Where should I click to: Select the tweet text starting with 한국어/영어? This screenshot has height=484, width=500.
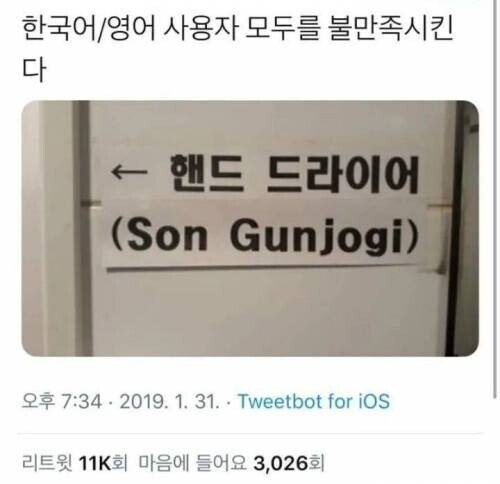click(237, 50)
